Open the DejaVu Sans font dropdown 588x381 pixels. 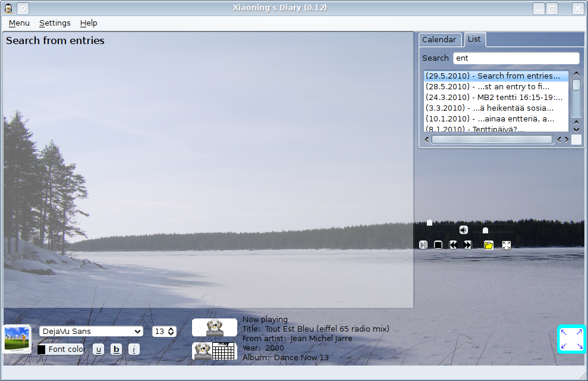coord(91,332)
